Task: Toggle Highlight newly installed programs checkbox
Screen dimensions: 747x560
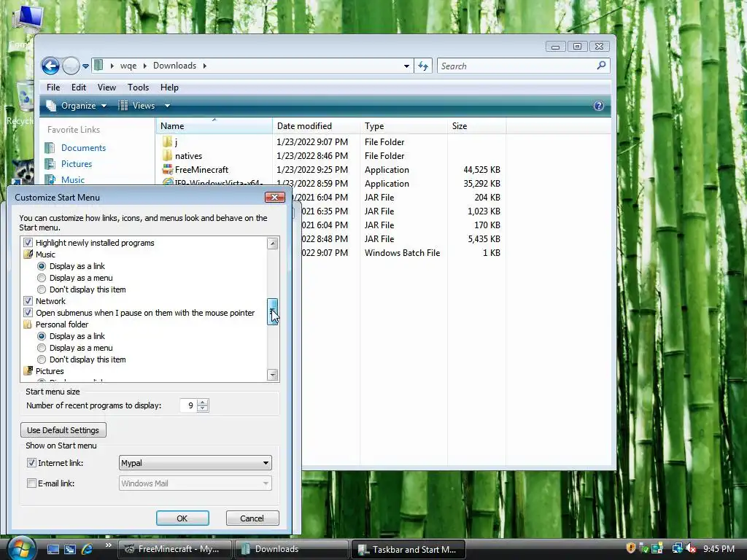Action: click(28, 242)
